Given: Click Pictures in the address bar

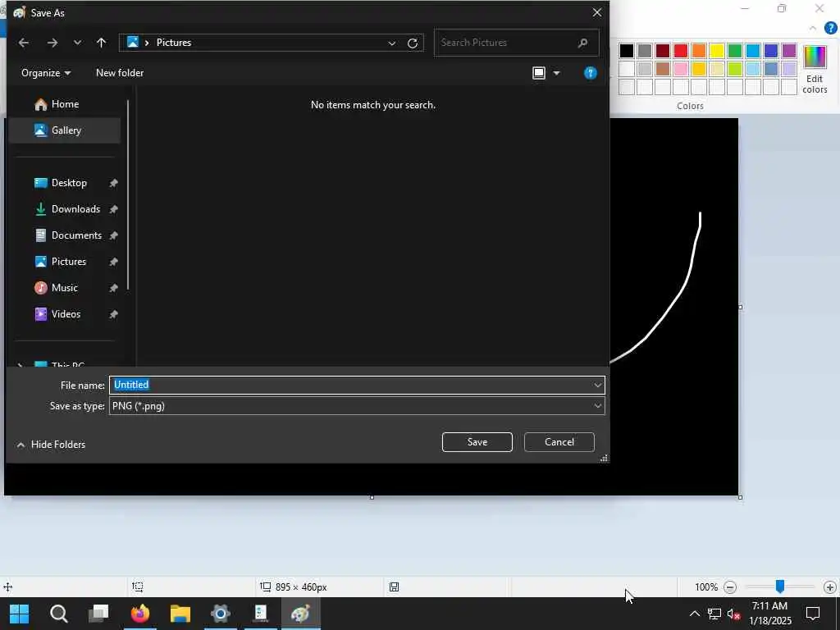Looking at the screenshot, I should (174, 43).
